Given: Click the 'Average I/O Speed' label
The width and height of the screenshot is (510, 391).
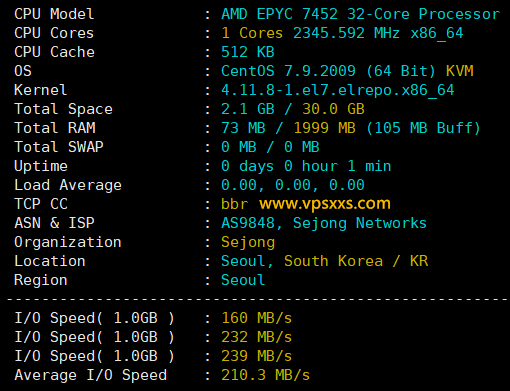Looking at the screenshot, I should click(x=91, y=375).
